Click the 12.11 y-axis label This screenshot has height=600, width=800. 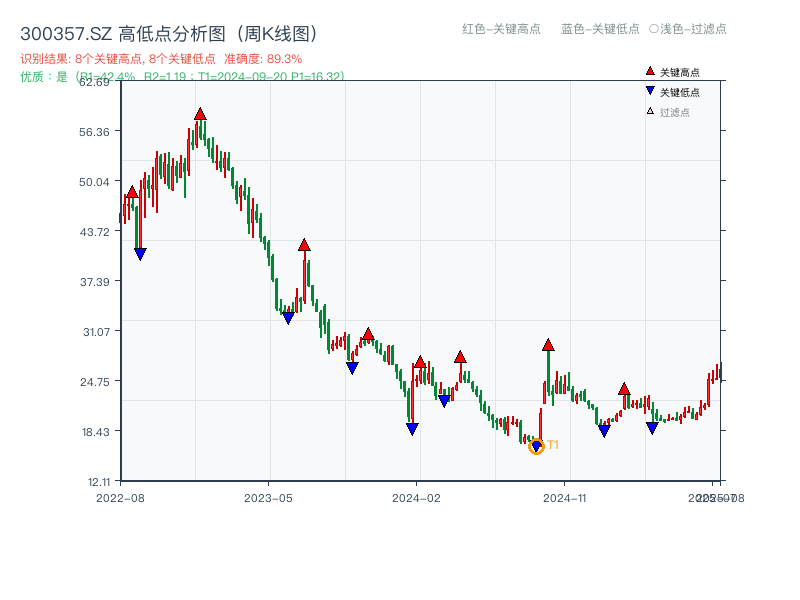click(98, 482)
